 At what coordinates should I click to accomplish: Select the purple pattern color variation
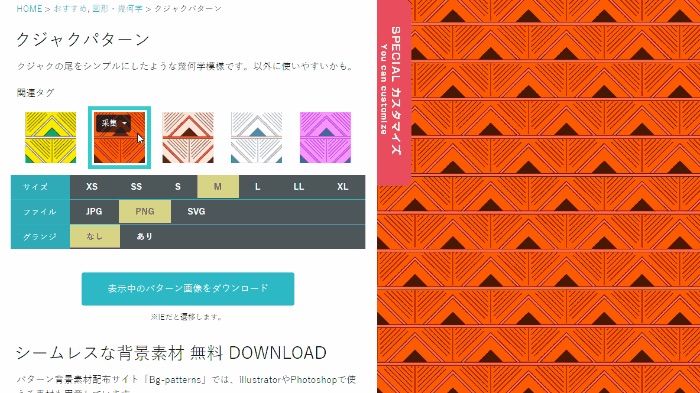pyautogui.click(x=325, y=138)
